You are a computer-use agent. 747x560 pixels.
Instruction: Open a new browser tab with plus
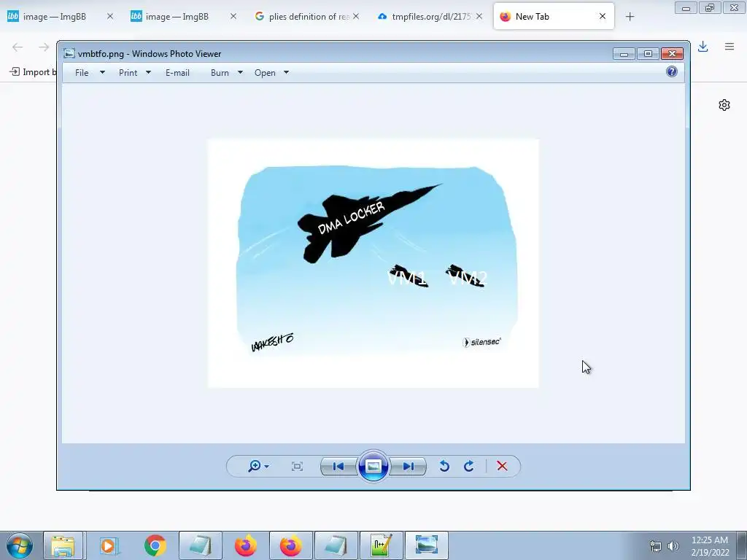pyautogui.click(x=630, y=17)
